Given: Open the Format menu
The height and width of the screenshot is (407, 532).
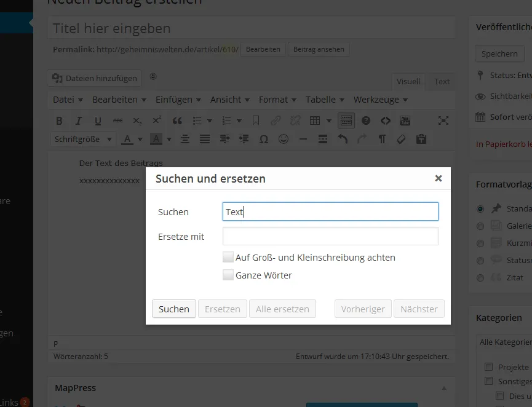Looking at the screenshot, I should tap(277, 100).
